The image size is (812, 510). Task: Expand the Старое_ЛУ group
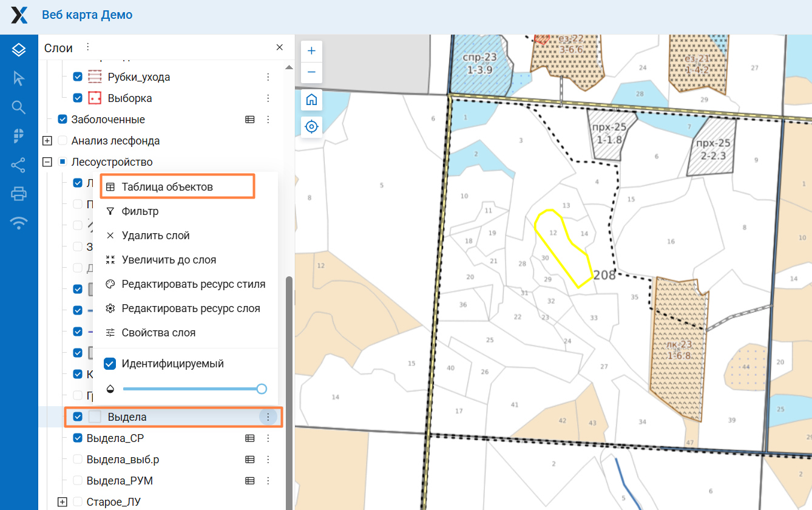coord(62,501)
